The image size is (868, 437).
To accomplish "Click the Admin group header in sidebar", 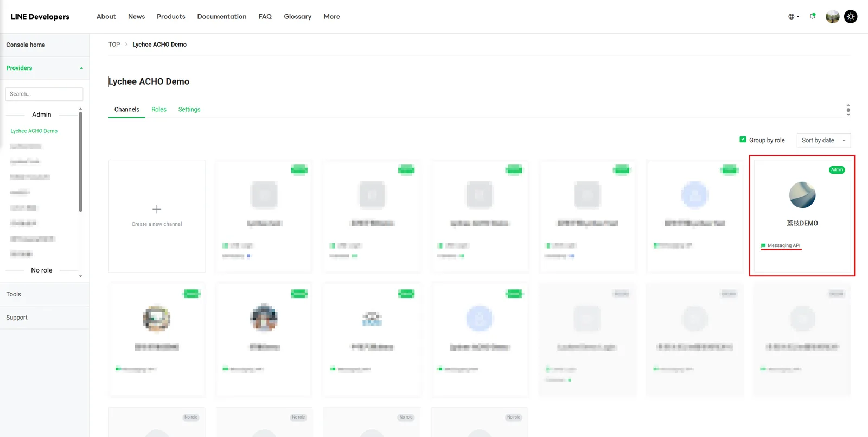I will 42,115.
